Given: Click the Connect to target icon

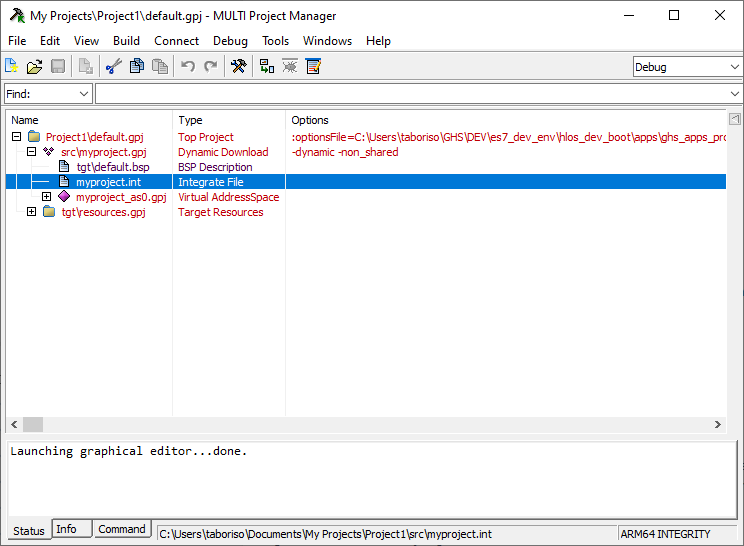Looking at the screenshot, I should pos(267,67).
